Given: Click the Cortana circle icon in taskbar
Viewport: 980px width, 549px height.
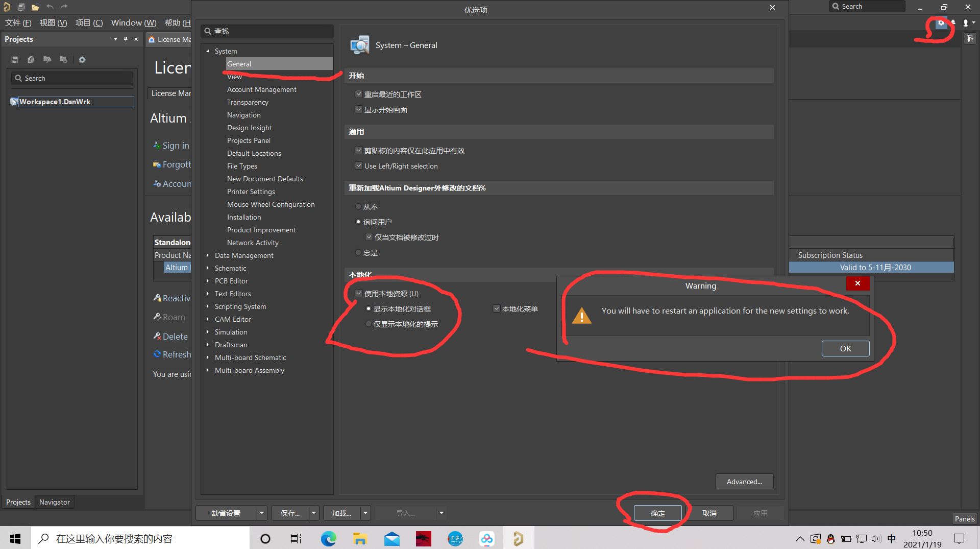Looking at the screenshot, I should click(265, 538).
